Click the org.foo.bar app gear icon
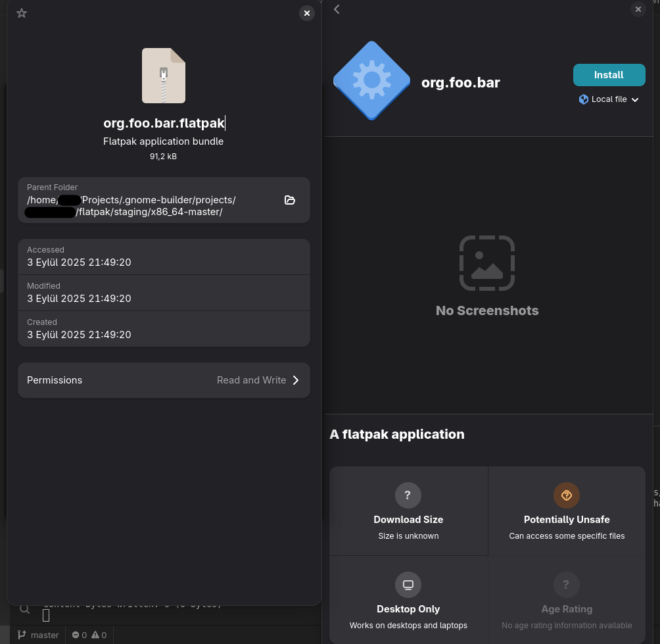Screen dimensions: 660x644 click(x=371, y=80)
